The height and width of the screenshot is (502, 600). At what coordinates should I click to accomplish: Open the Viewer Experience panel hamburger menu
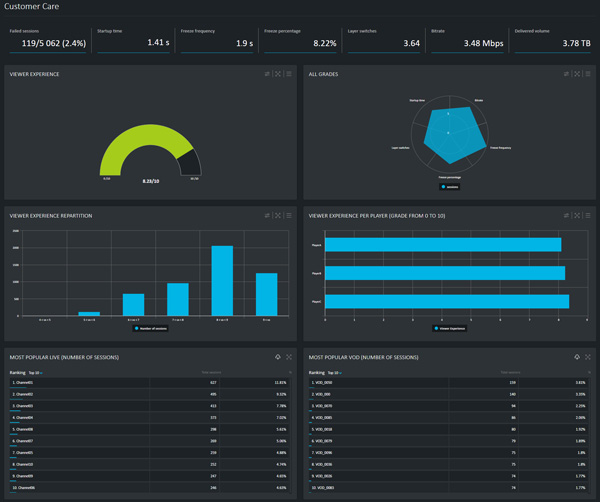click(289, 74)
